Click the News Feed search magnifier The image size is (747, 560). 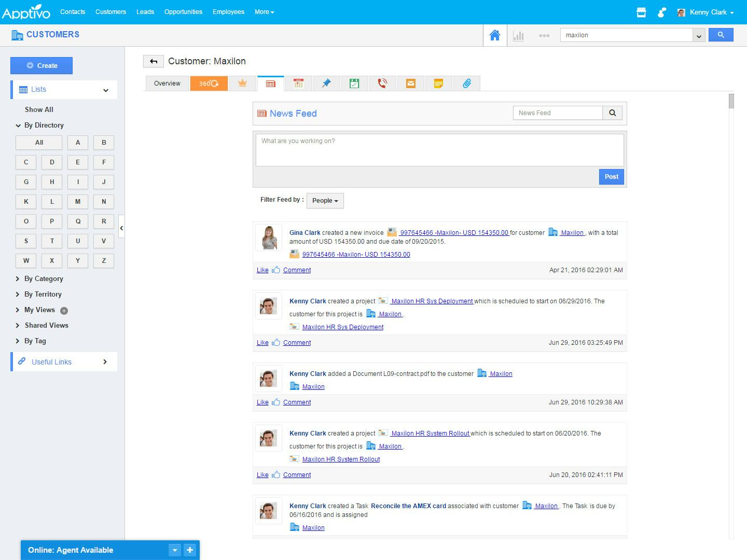[612, 113]
